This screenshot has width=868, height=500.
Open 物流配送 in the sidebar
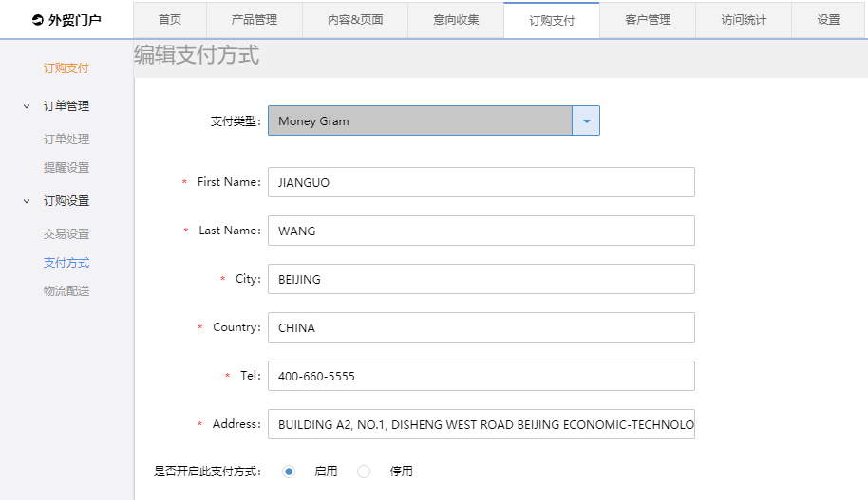[x=66, y=291]
